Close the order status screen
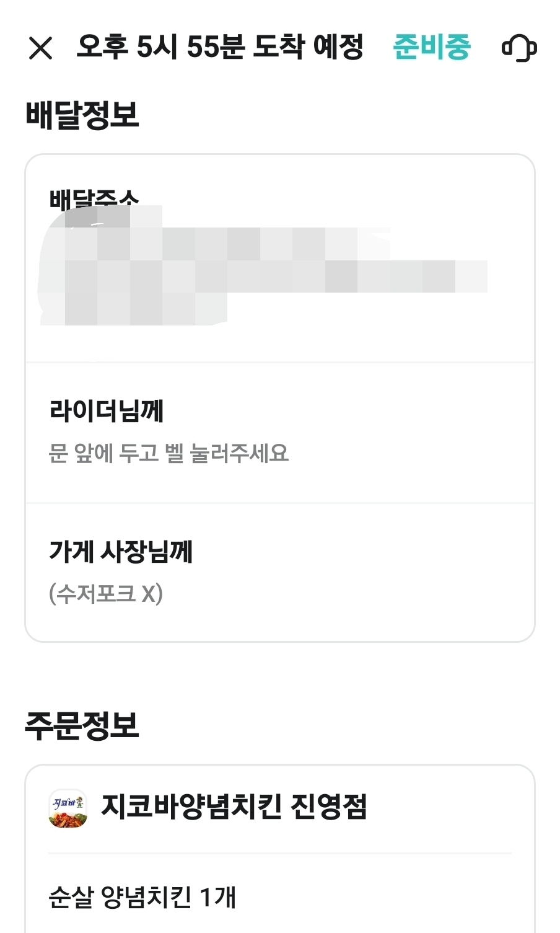 pyautogui.click(x=41, y=48)
